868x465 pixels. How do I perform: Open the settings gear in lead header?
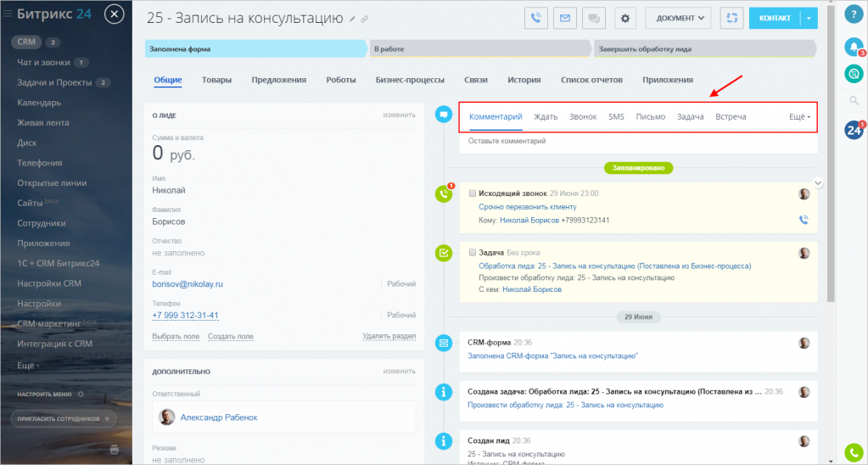click(625, 19)
